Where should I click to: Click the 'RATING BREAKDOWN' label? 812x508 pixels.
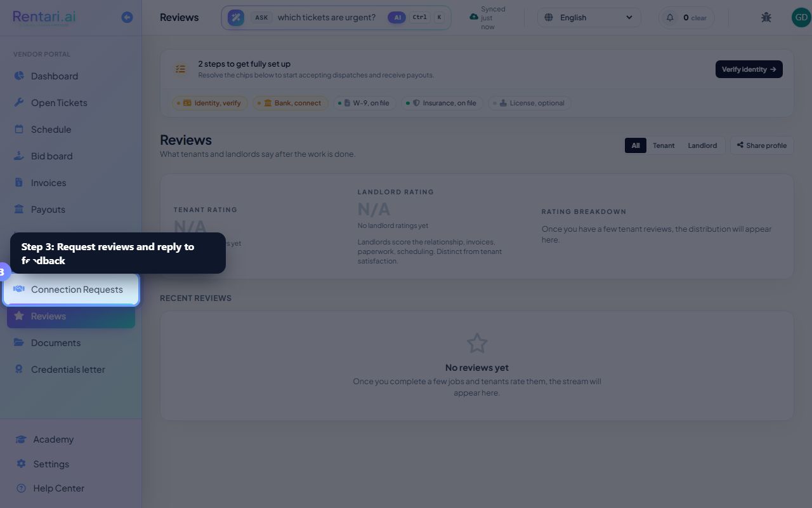click(x=584, y=212)
